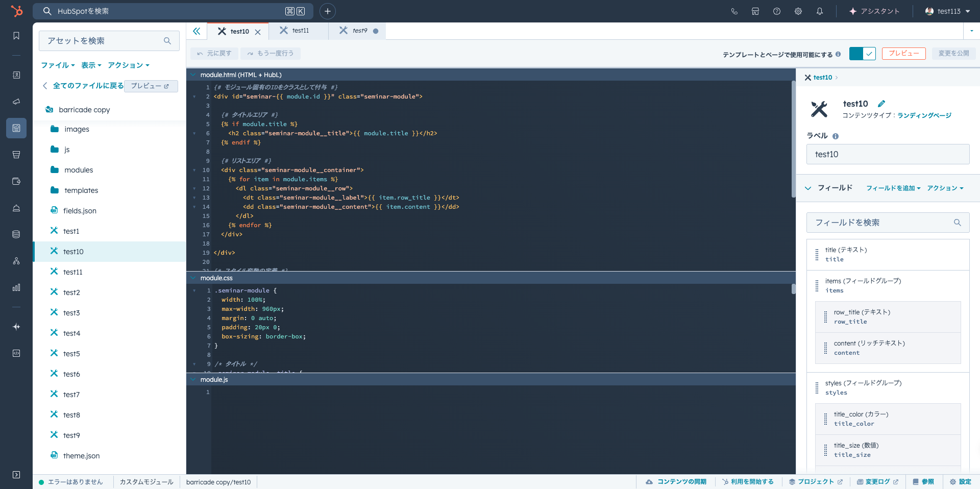Image resolution: width=980 pixels, height=489 pixels.
Task: Open bookmarks icon in left navigation
Action: point(16,36)
